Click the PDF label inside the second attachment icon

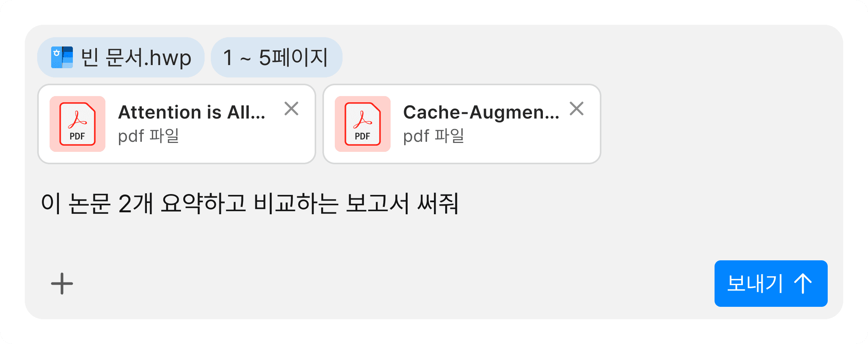pos(362,136)
